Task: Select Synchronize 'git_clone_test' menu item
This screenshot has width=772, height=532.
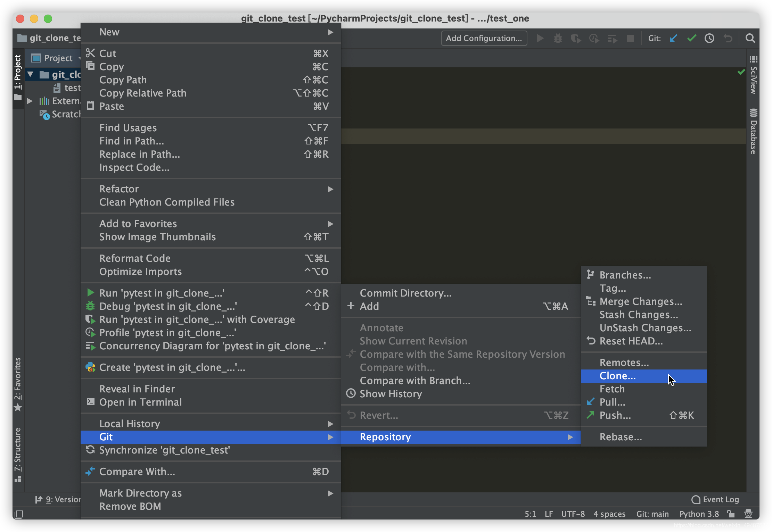Action: pos(211,450)
